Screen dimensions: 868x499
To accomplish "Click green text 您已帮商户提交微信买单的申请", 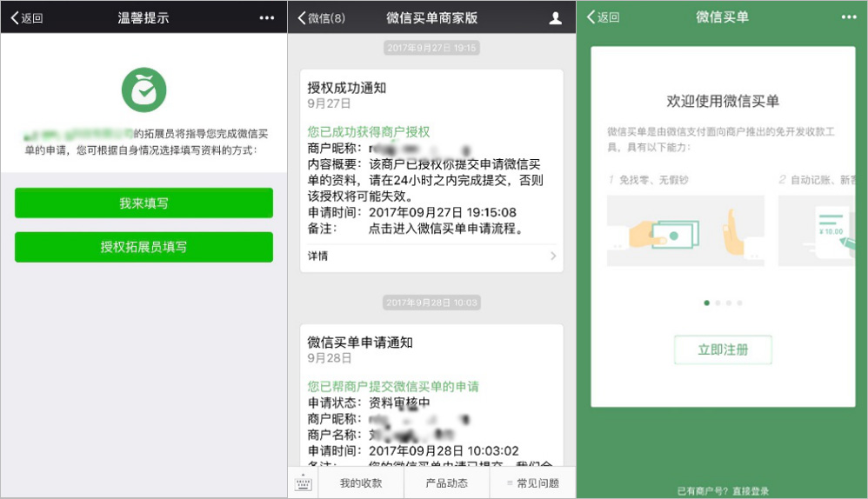I will (393, 386).
